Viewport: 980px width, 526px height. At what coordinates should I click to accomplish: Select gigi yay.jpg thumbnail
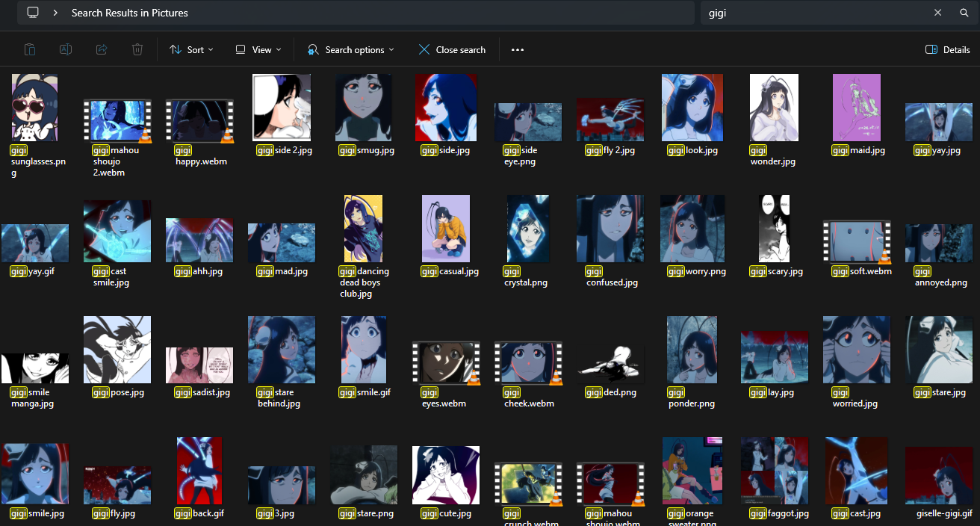click(x=939, y=122)
